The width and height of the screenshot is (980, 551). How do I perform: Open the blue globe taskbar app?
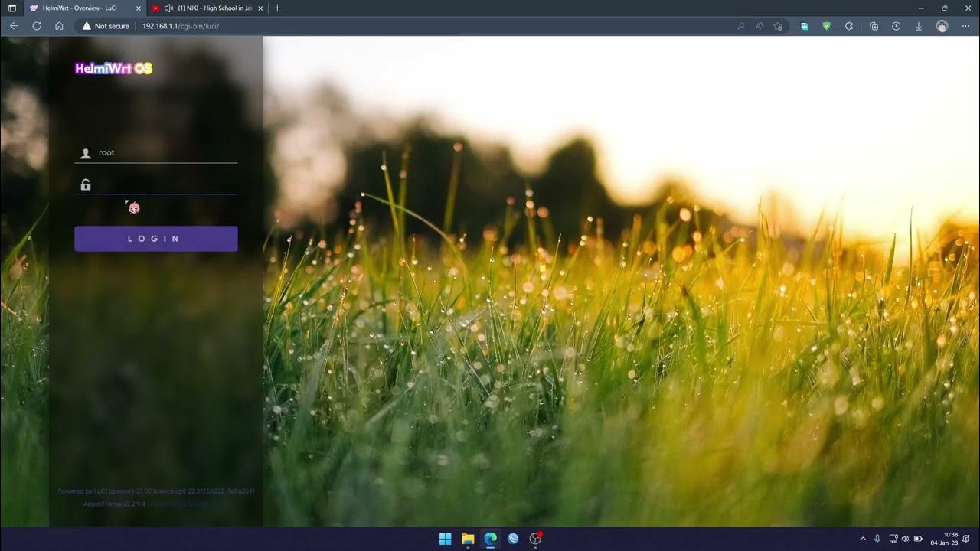point(513,539)
